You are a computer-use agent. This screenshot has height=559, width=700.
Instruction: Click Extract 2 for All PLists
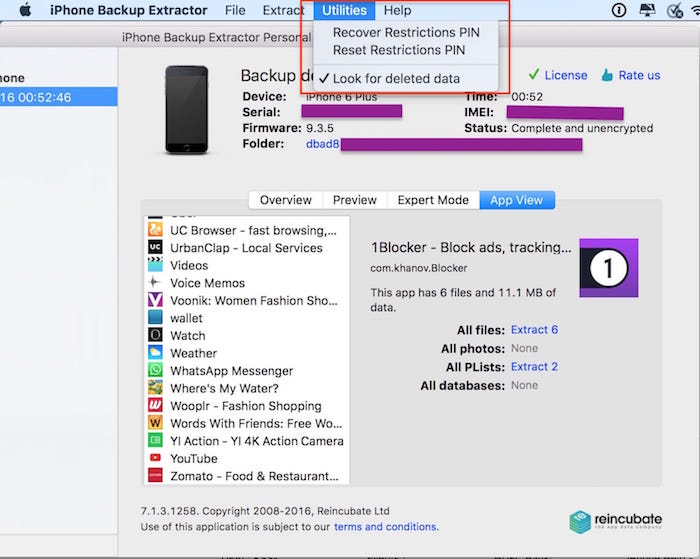pyautogui.click(x=534, y=367)
